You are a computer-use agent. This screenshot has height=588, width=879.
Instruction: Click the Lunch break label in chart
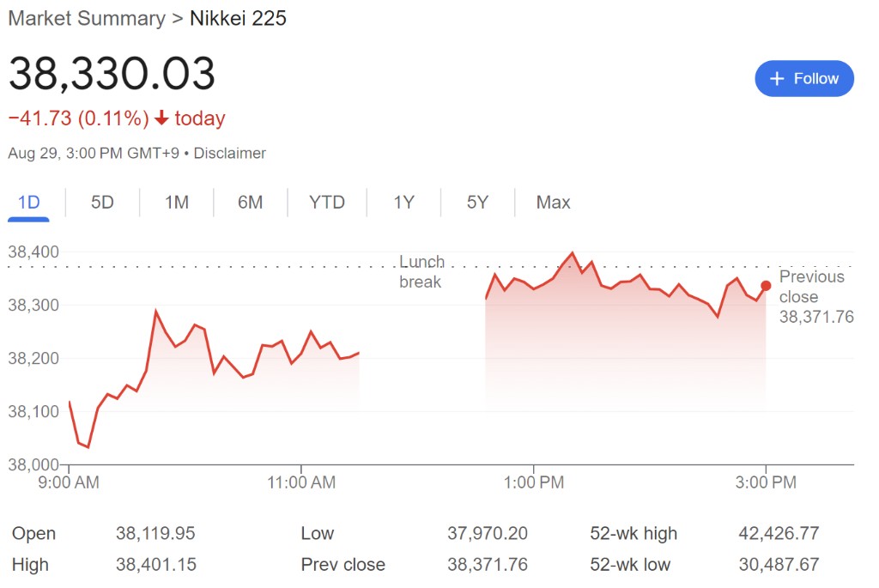tap(421, 271)
